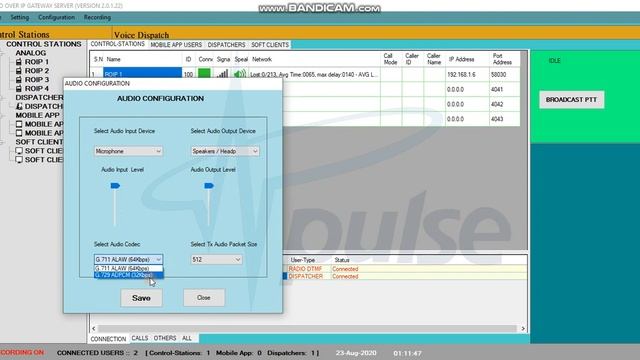The height and width of the screenshot is (360, 640).
Task: Click the IDLE status label
Action: (554, 61)
